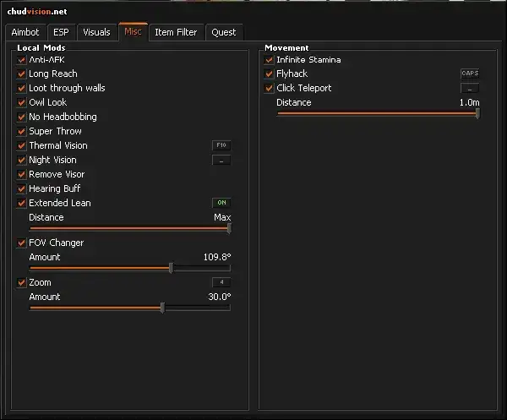Open the Visuals tab
This screenshot has width=507, height=420.
point(96,33)
